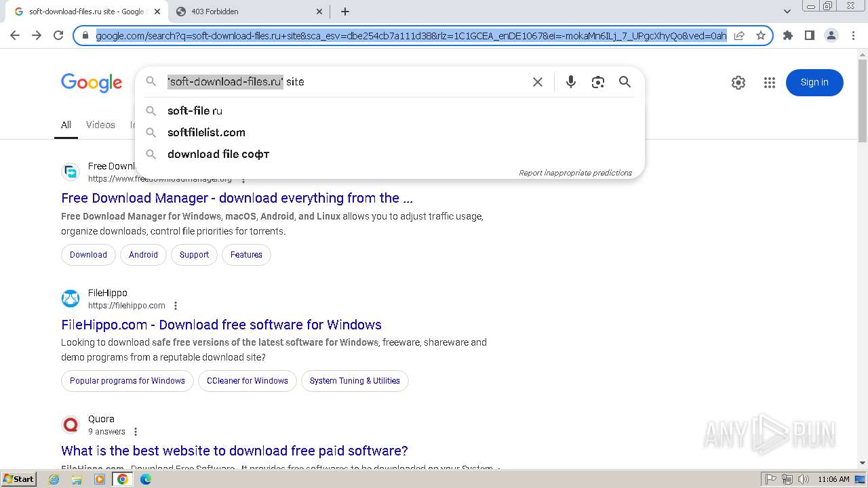Choose suggestion 'download file софт'

click(390, 154)
